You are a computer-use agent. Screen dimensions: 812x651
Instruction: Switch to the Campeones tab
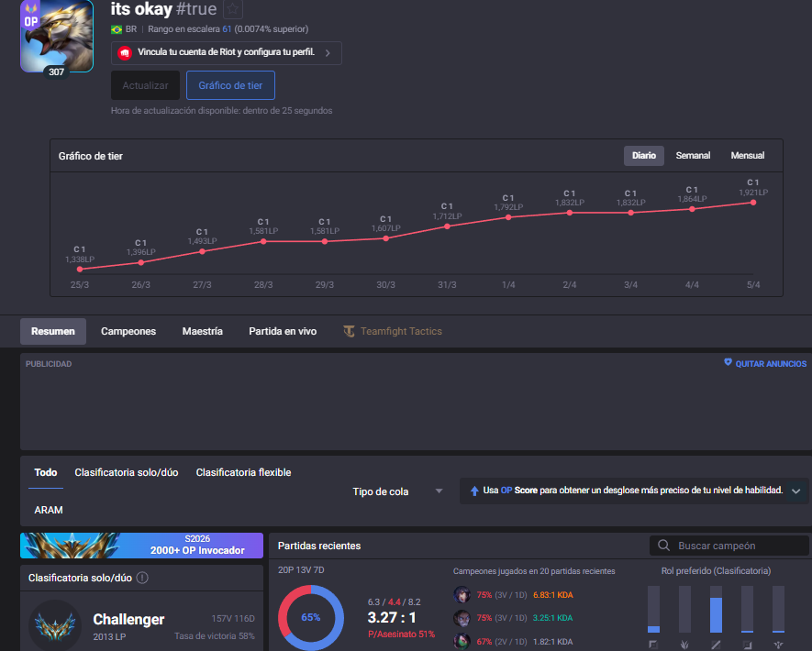click(x=128, y=331)
